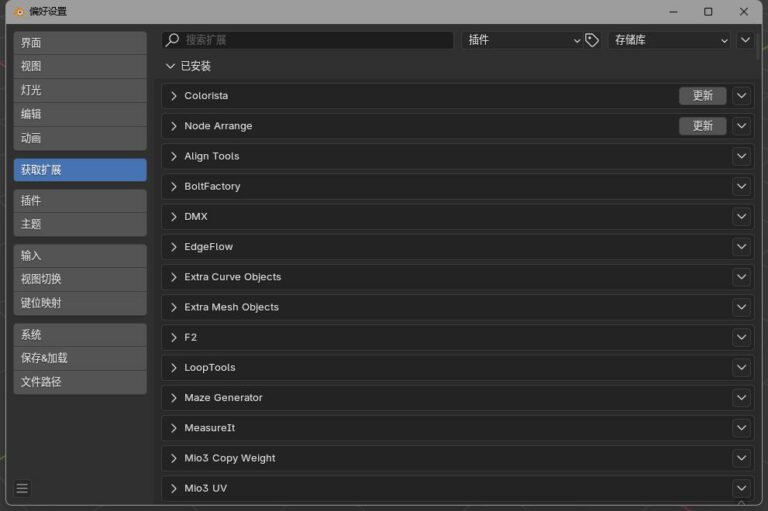Switch to the 主题 tab
The height and width of the screenshot is (511, 768).
[x=80, y=224]
